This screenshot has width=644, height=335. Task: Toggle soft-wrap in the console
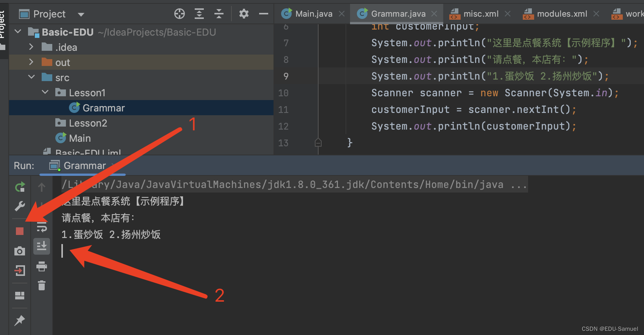pos(42,227)
